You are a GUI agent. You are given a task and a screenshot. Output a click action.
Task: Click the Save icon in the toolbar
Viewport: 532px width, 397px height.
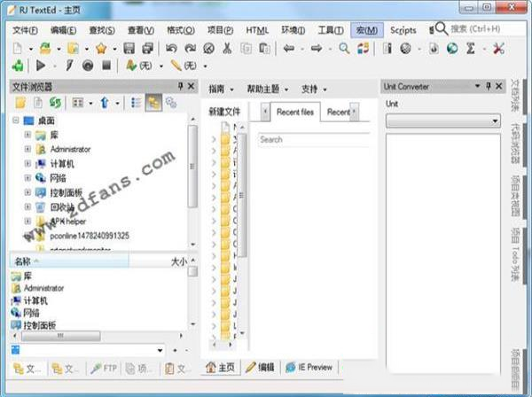pos(129,48)
